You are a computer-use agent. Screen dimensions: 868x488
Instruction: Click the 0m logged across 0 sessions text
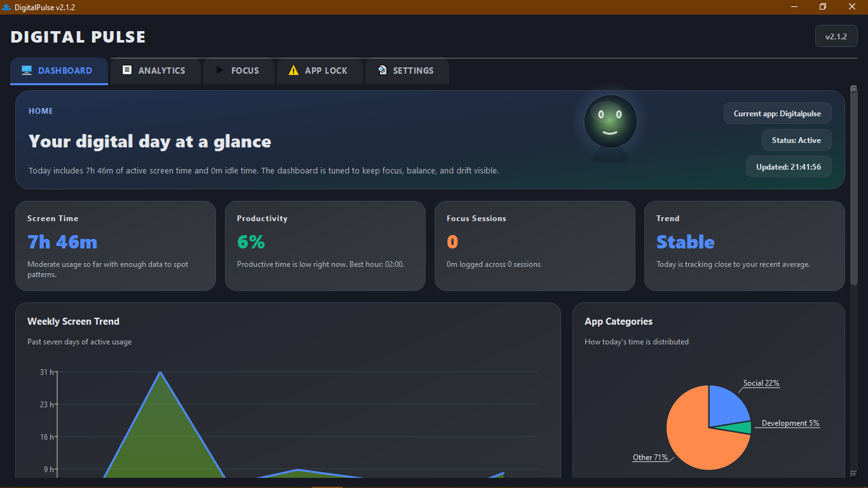click(x=494, y=264)
